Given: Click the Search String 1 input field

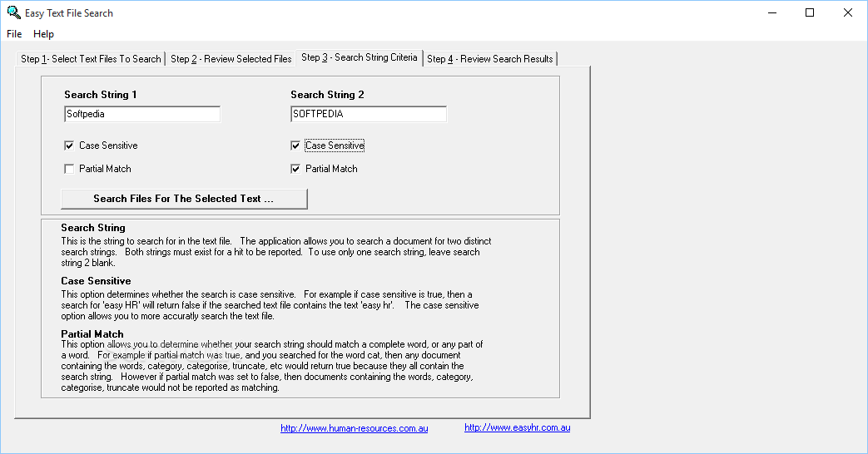Looking at the screenshot, I should click(142, 114).
